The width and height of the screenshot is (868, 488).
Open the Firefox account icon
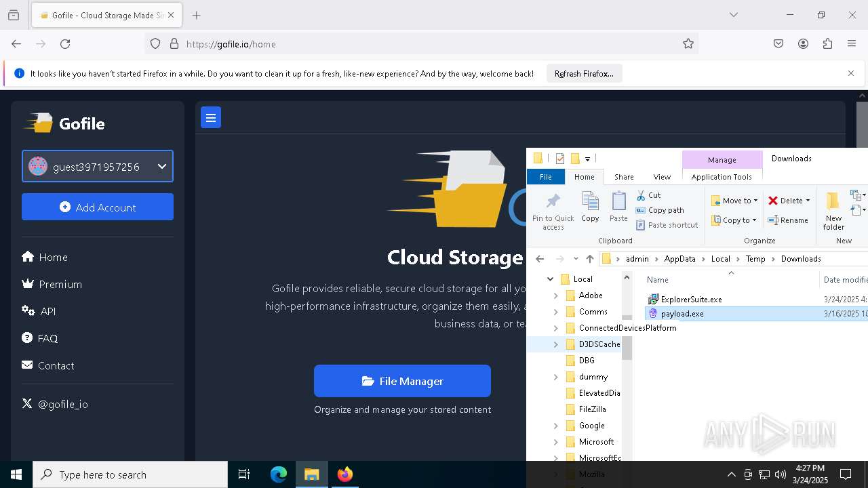[x=803, y=44]
